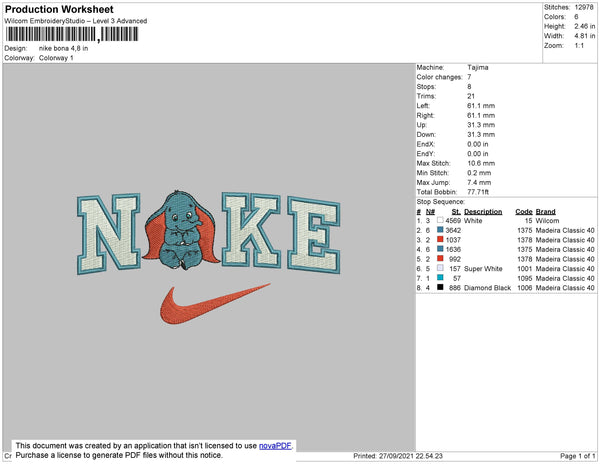The height and width of the screenshot is (464, 600).
Task: Click the Stop Sequence heading
Action: tap(440, 202)
